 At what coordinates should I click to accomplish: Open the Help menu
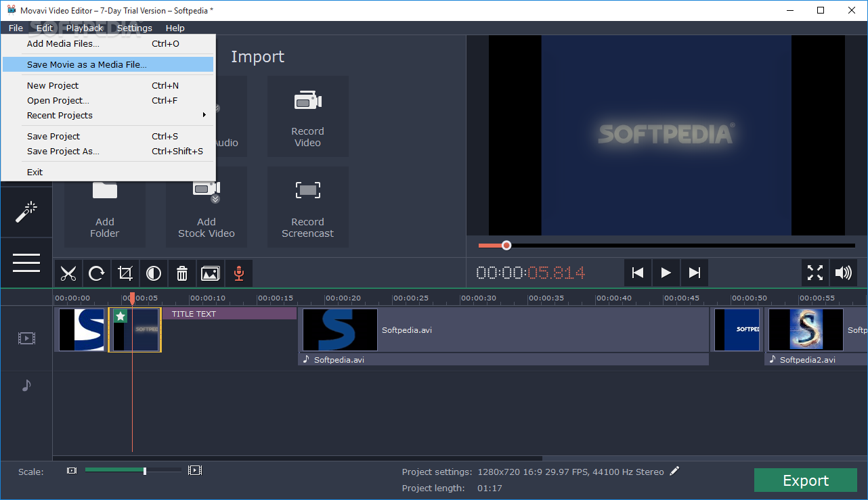pyautogui.click(x=175, y=28)
